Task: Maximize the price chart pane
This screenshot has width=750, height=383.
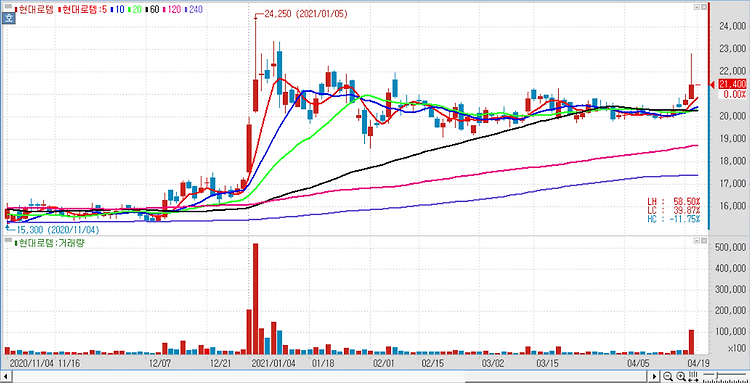Action: coord(697,7)
